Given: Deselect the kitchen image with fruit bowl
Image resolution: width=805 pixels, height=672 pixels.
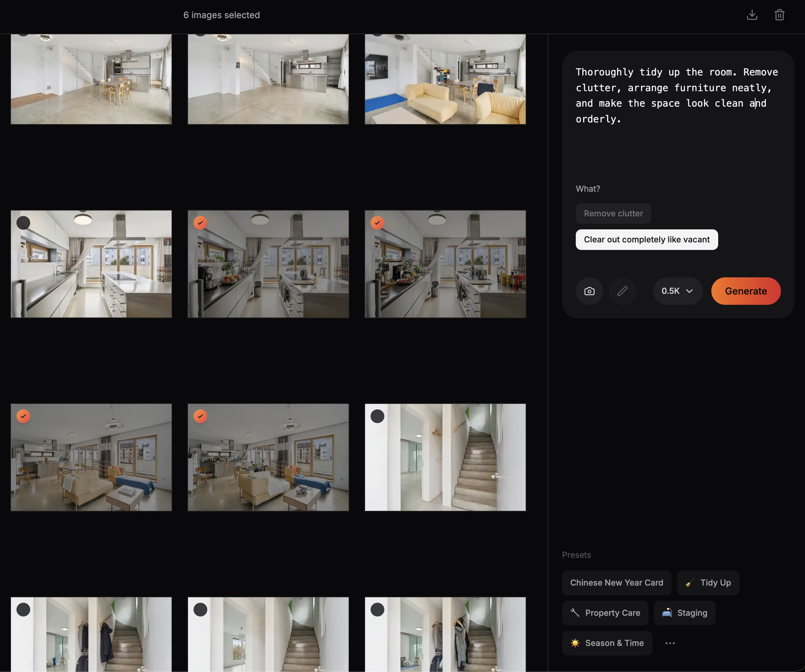Looking at the screenshot, I should [x=200, y=223].
